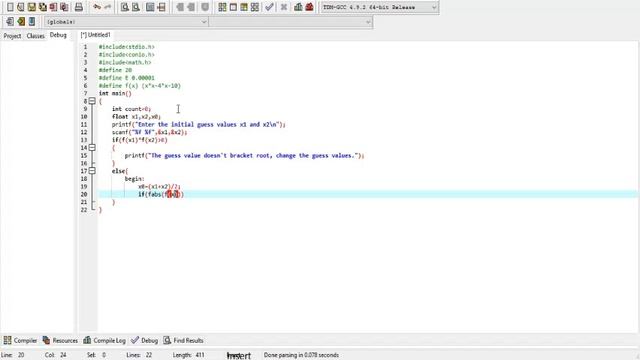
Task: Click the Print toolbar icon
Action: tap(79, 7)
